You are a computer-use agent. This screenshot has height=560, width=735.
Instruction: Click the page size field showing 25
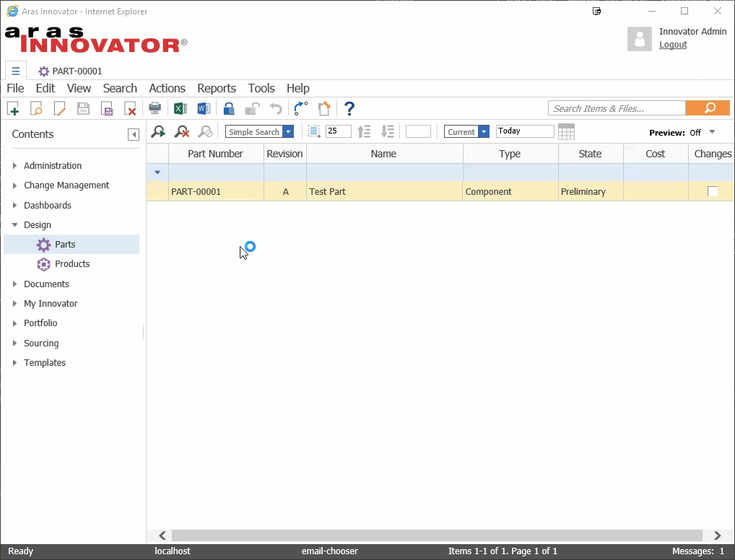[x=338, y=131]
